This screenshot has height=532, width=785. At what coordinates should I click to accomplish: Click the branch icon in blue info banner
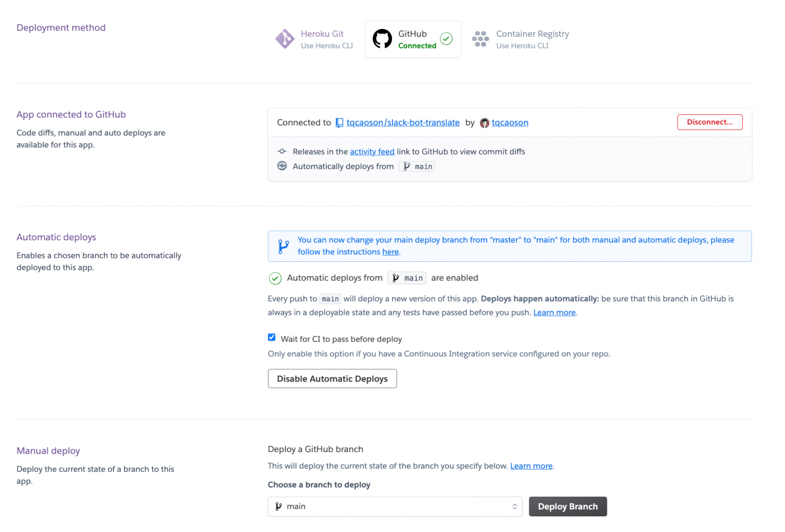tap(283, 246)
